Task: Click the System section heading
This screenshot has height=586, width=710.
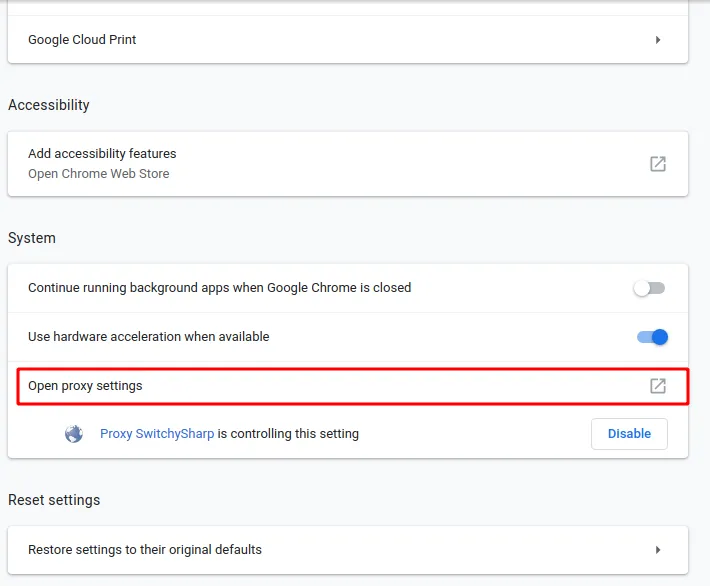Action: pyautogui.click(x=32, y=238)
